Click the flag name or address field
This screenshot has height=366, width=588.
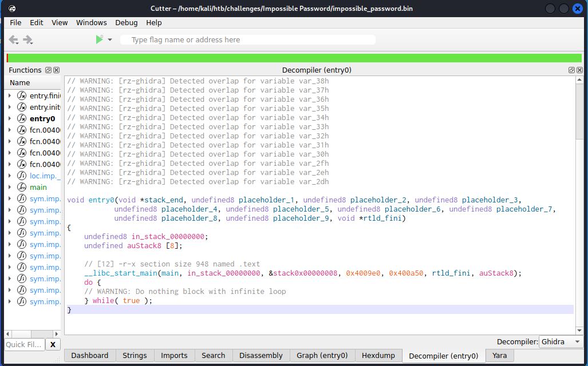click(x=248, y=39)
